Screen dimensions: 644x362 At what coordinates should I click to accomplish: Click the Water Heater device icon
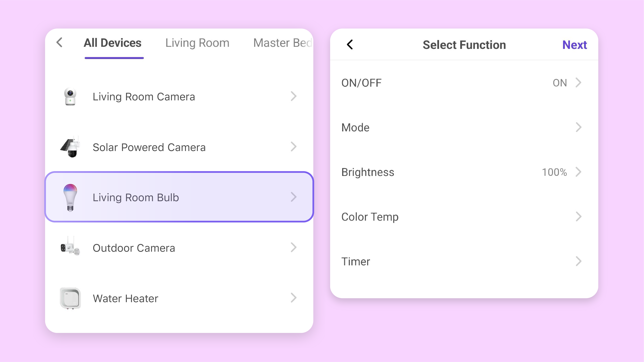[70, 298]
